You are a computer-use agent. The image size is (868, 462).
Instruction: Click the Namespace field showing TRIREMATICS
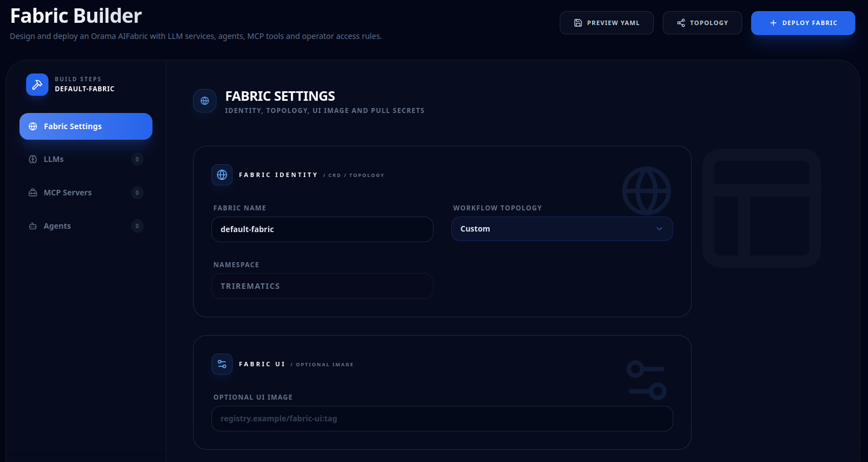[322, 286]
